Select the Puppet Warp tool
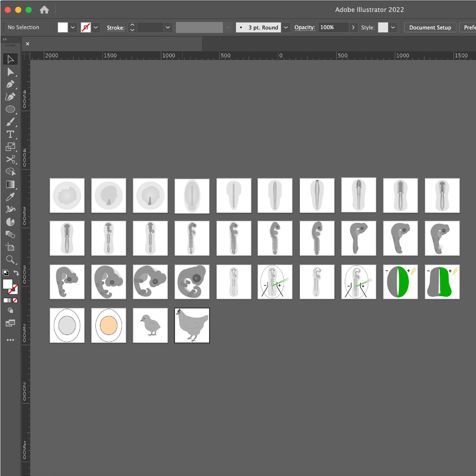 point(10,209)
